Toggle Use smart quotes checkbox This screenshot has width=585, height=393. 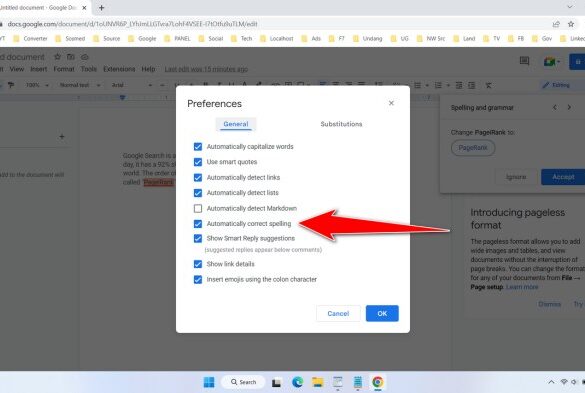pyautogui.click(x=198, y=162)
